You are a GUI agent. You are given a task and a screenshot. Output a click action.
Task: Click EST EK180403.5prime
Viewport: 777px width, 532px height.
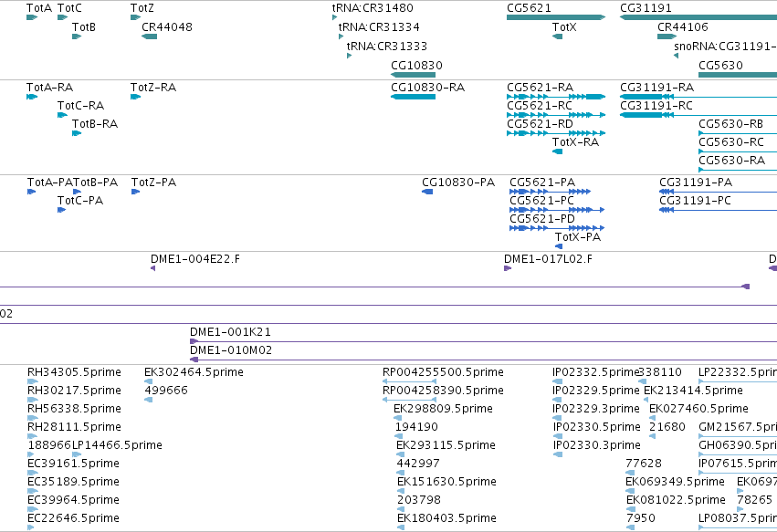coord(401,527)
